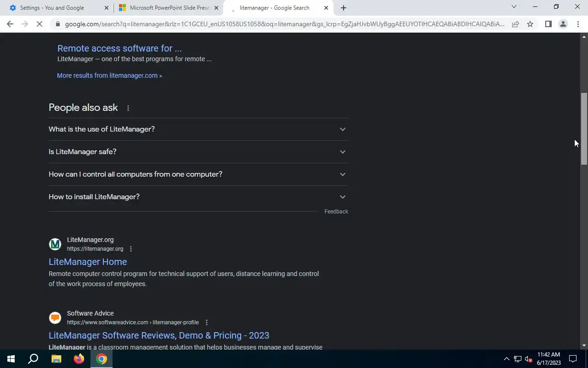
Task: Click the https://litemanager.org URL text
Action: [x=95, y=249]
